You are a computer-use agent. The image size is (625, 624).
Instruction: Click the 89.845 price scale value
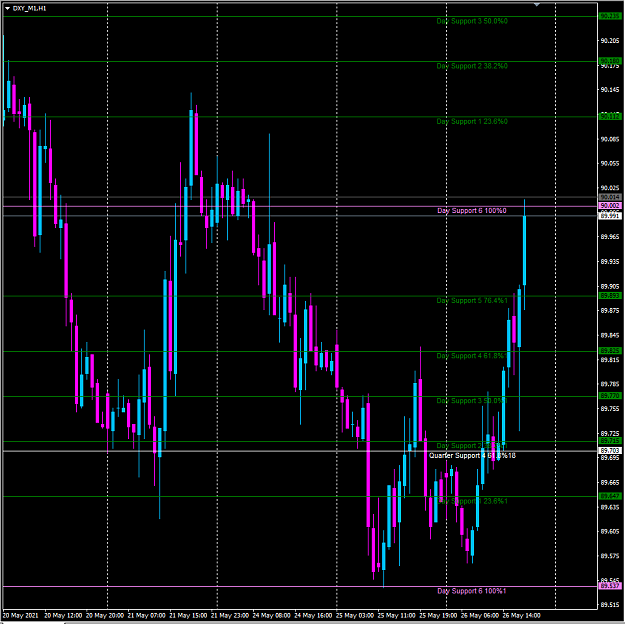pyautogui.click(x=610, y=335)
